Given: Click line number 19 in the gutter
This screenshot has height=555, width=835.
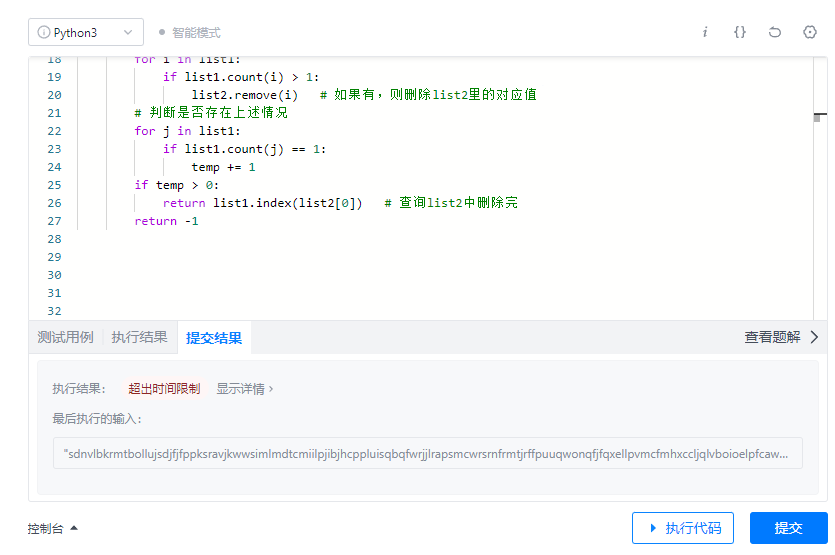Looking at the screenshot, I should 54,77.
